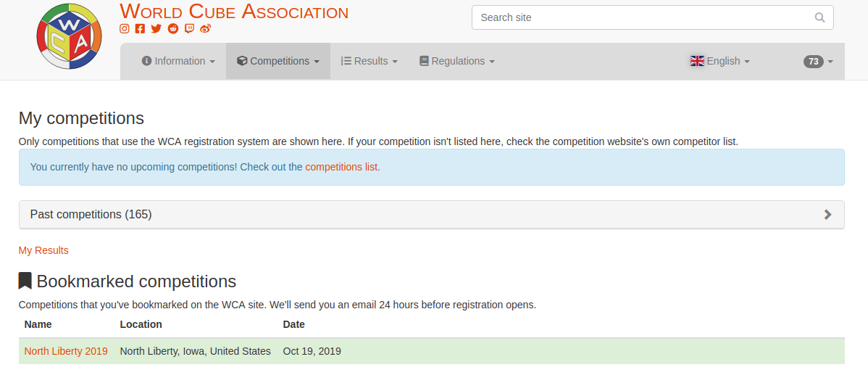The height and width of the screenshot is (391, 868).
Task: Open the Results menu
Action: click(370, 61)
